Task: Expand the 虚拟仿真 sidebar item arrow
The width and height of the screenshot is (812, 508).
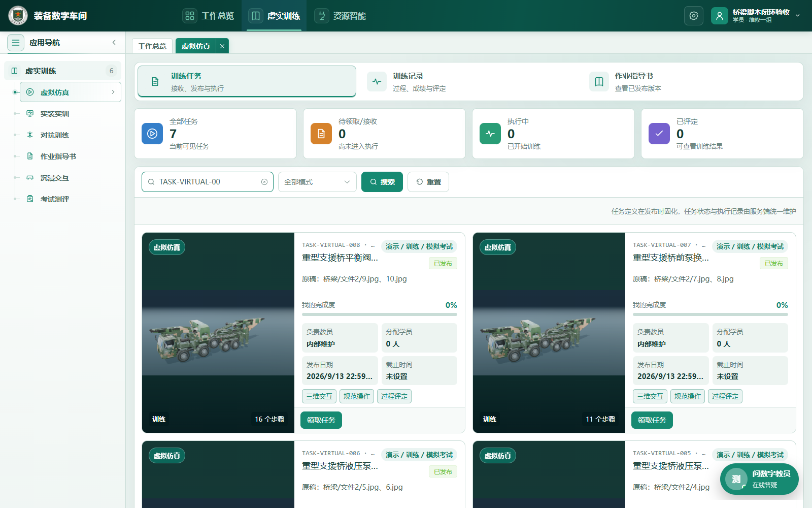Action: click(x=113, y=92)
